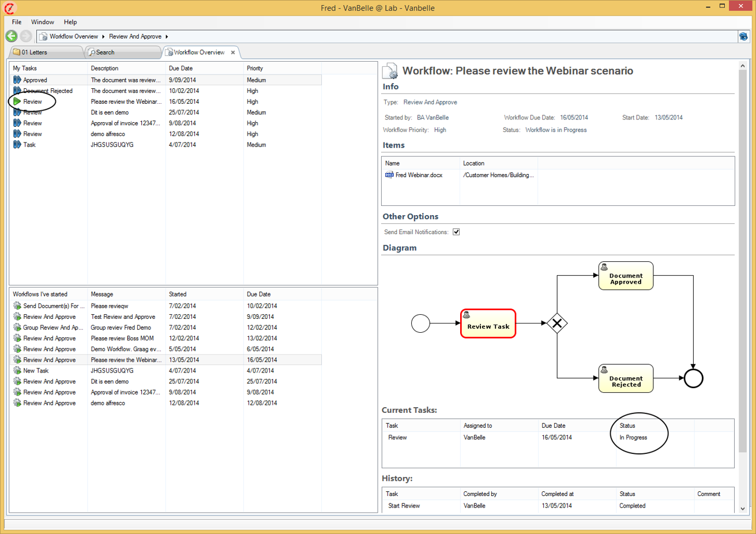Click the green play icon beside Review task
The height and width of the screenshot is (534, 756).
pos(17,101)
